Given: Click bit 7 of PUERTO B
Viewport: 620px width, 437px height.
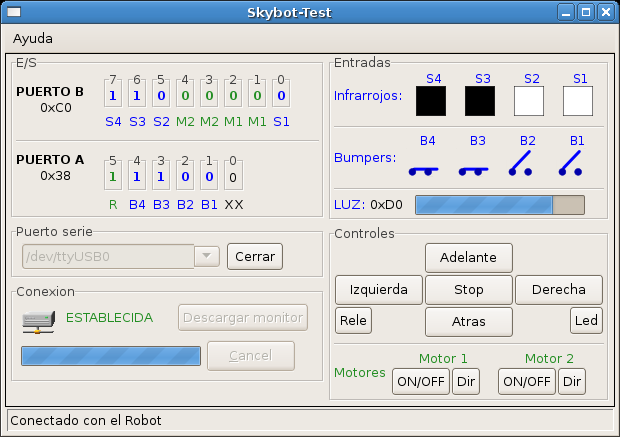Looking at the screenshot, I should (x=114, y=96).
